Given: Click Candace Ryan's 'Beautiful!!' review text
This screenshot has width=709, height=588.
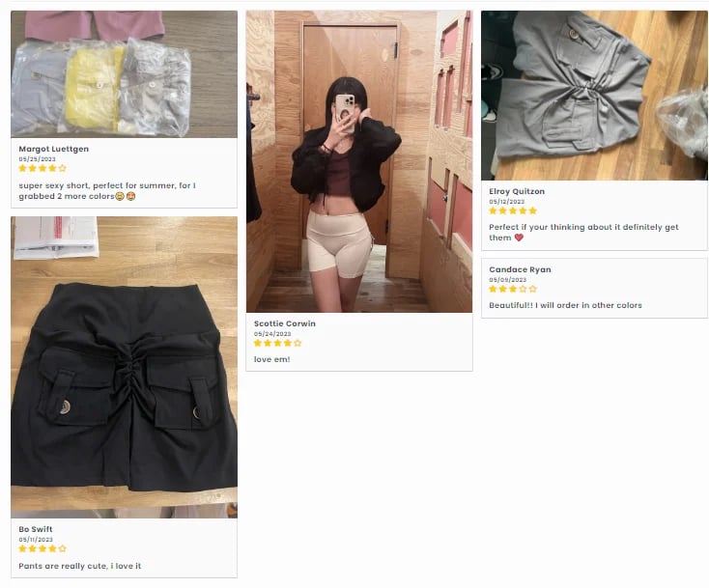Looking at the screenshot, I should pyautogui.click(x=565, y=305).
